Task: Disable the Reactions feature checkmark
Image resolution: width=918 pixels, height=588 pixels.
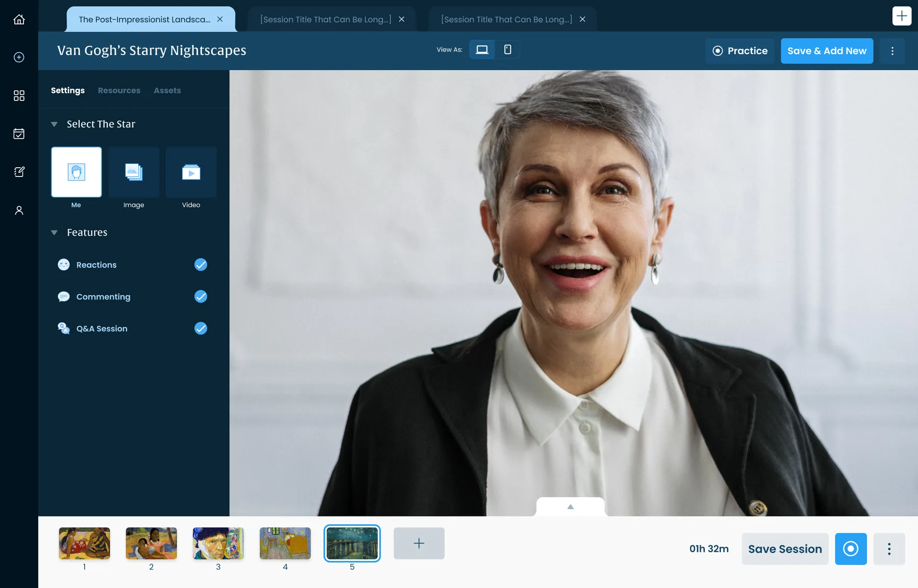Action: tap(200, 265)
